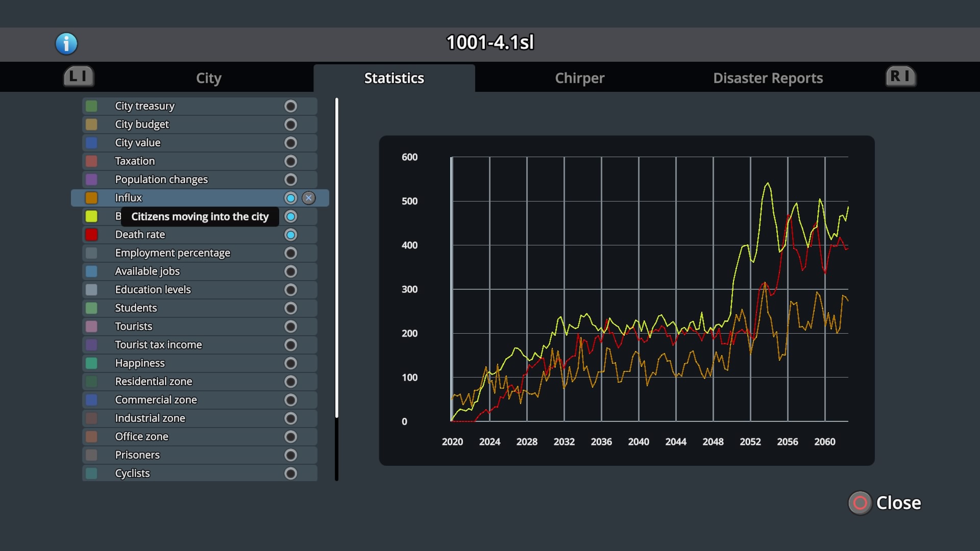
Task: Select the Available jobs label
Action: [x=147, y=271]
